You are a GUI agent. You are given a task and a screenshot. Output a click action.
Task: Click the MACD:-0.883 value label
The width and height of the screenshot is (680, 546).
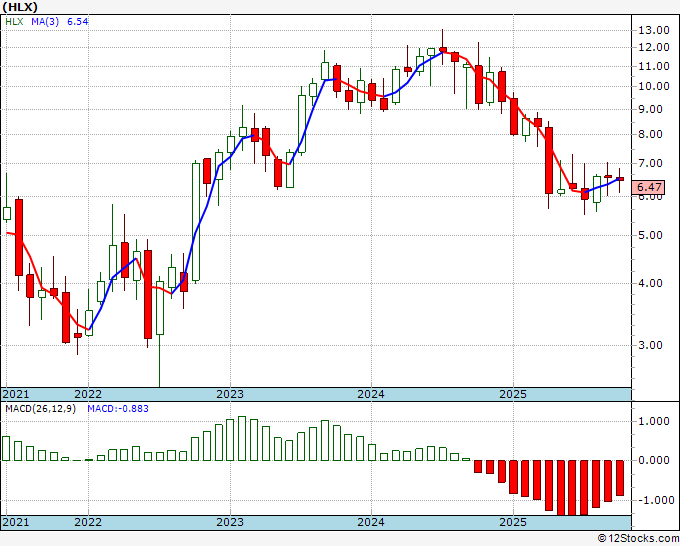tap(118, 409)
